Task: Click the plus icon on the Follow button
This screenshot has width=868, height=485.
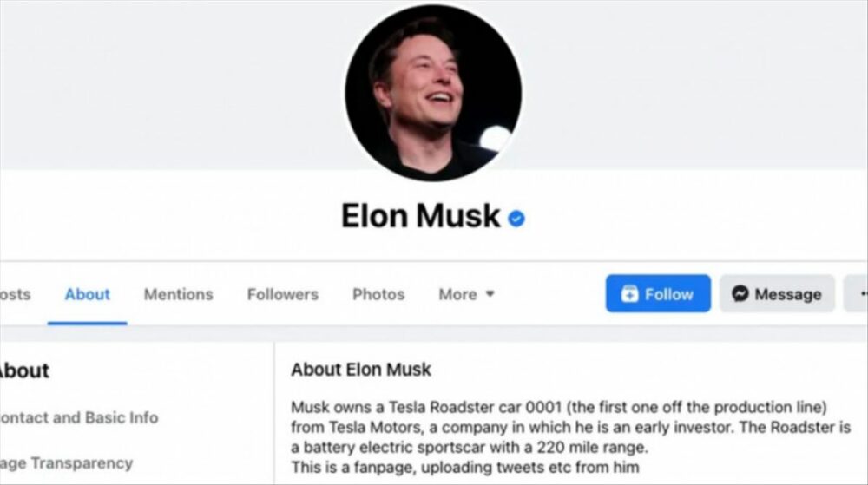Action: tap(629, 293)
